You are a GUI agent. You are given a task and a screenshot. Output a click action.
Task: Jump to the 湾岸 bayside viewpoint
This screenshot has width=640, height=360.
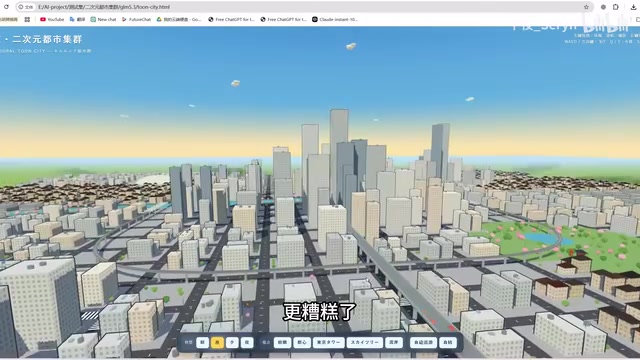(x=394, y=342)
